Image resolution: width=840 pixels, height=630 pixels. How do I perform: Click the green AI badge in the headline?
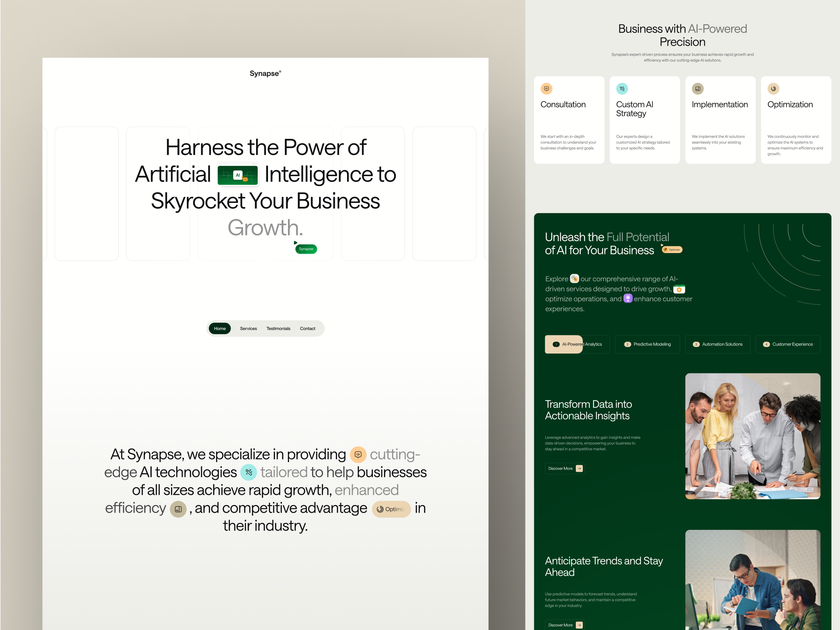point(238,175)
